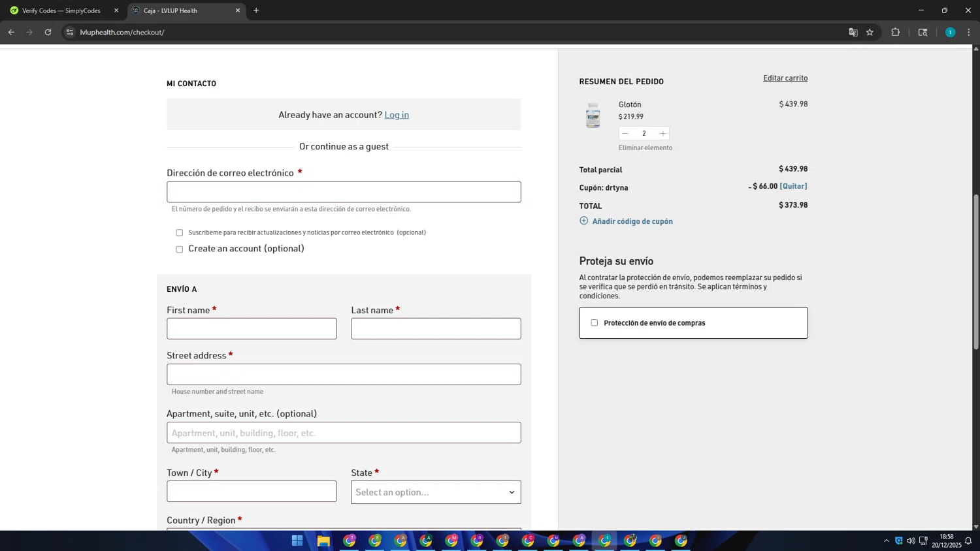Image resolution: width=980 pixels, height=551 pixels.
Task: Click the scrollbar down arrow
Action: pos(975,526)
